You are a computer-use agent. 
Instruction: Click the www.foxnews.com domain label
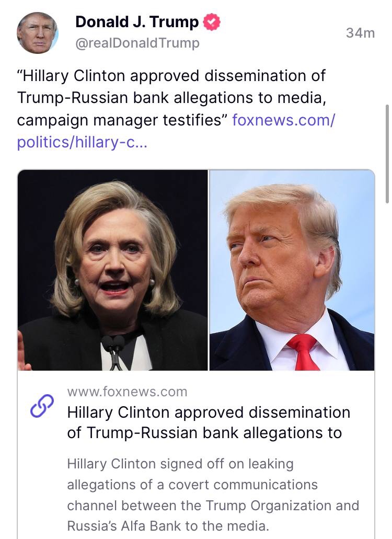pyautogui.click(x=127, y=392)
